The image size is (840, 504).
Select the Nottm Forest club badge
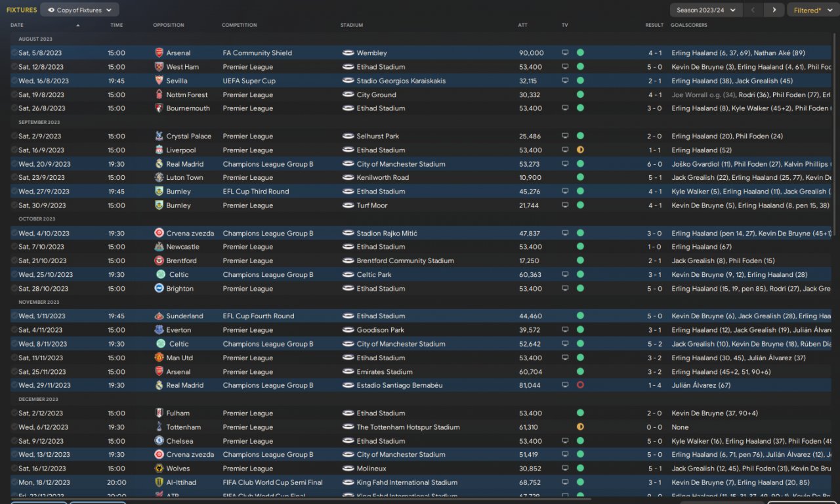coord(159,94)
